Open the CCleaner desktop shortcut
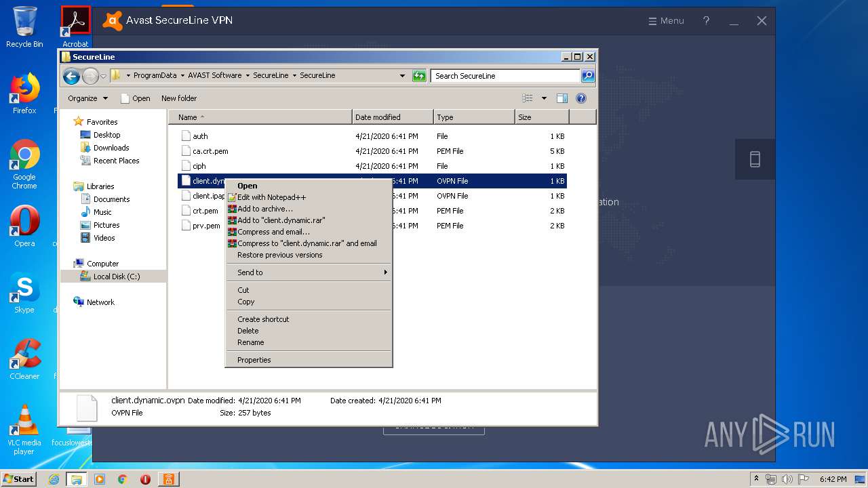868x488 pixels. pyautogui.click(x=24, y=359)
